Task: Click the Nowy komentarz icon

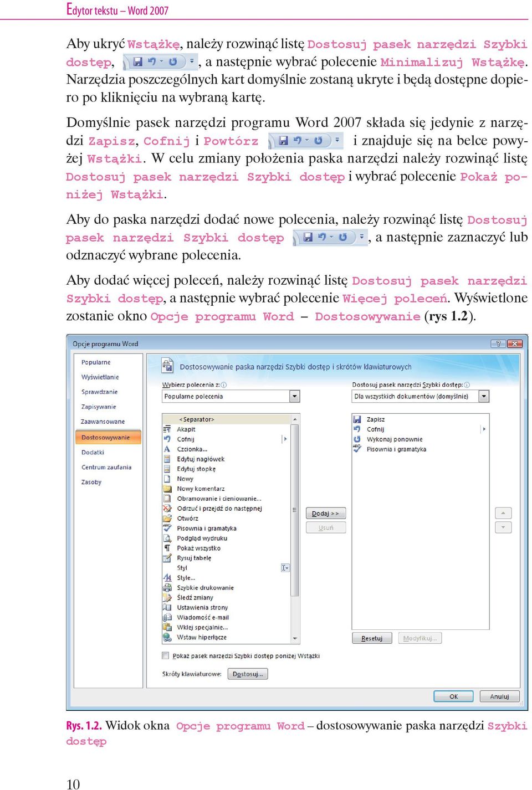Action: [x=167, y=489]
